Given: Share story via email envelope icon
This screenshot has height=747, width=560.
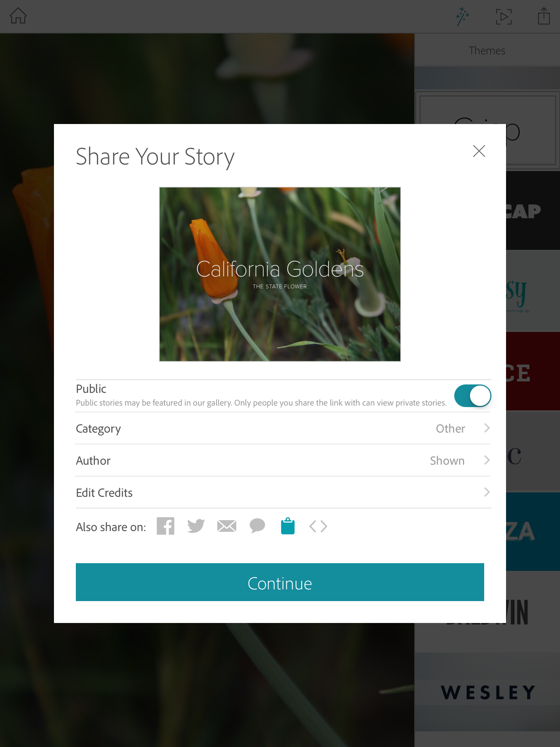Looking at the screenshot, I should [x=227, y=526].
